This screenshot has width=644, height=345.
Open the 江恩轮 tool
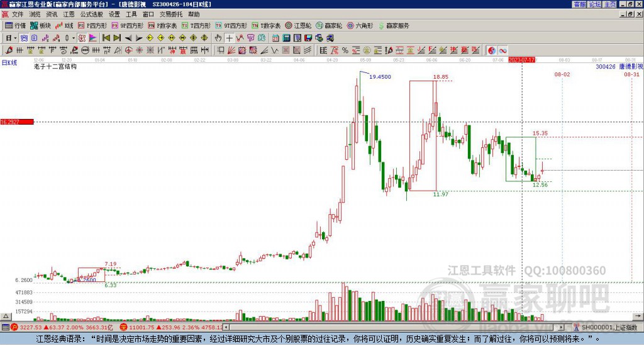(x=299, y=25)
